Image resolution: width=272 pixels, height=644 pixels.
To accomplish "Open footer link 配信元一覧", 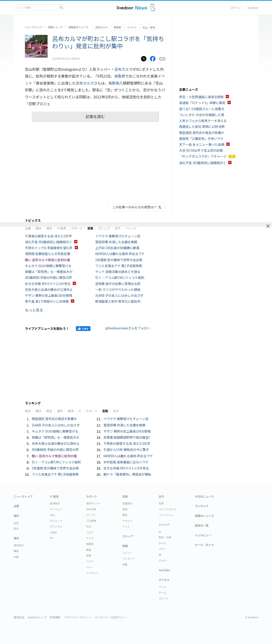I will point(202,525).
